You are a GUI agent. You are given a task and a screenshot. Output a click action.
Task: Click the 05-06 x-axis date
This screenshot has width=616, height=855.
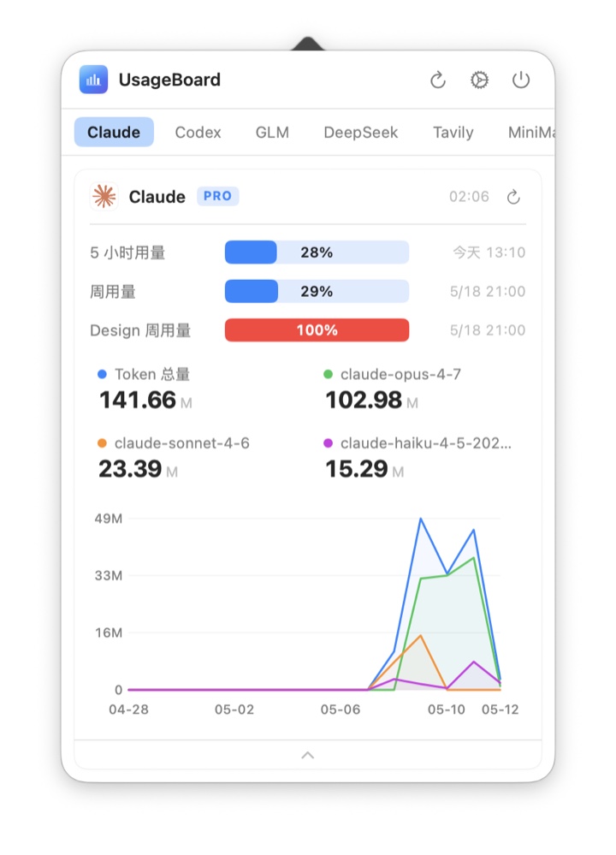[x=341, y=710]
